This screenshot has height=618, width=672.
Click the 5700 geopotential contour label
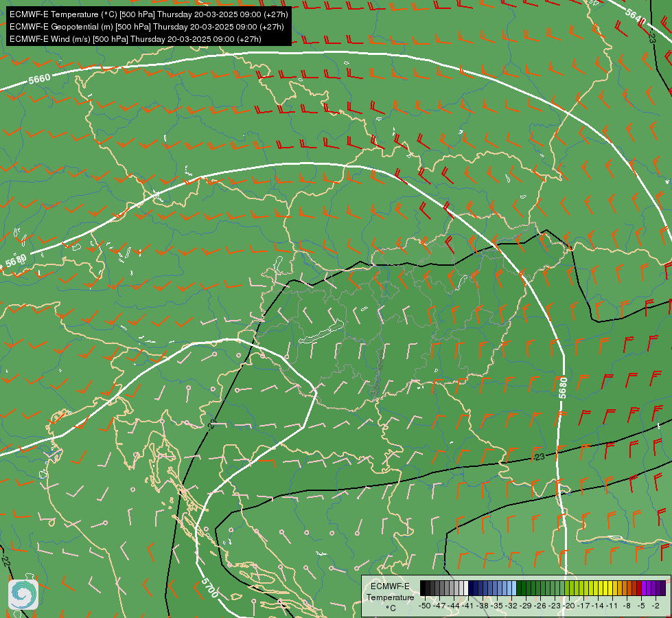(x=209, y=588)
